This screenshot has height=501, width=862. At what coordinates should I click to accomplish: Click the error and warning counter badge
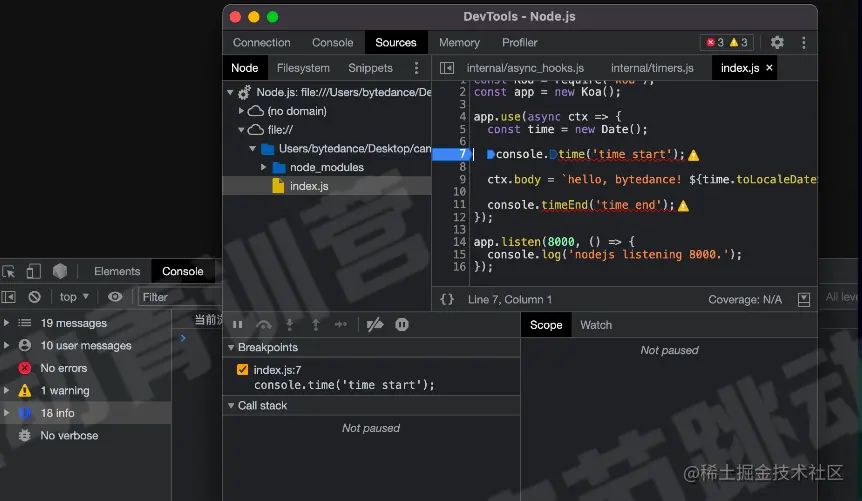tap(727, 42)
